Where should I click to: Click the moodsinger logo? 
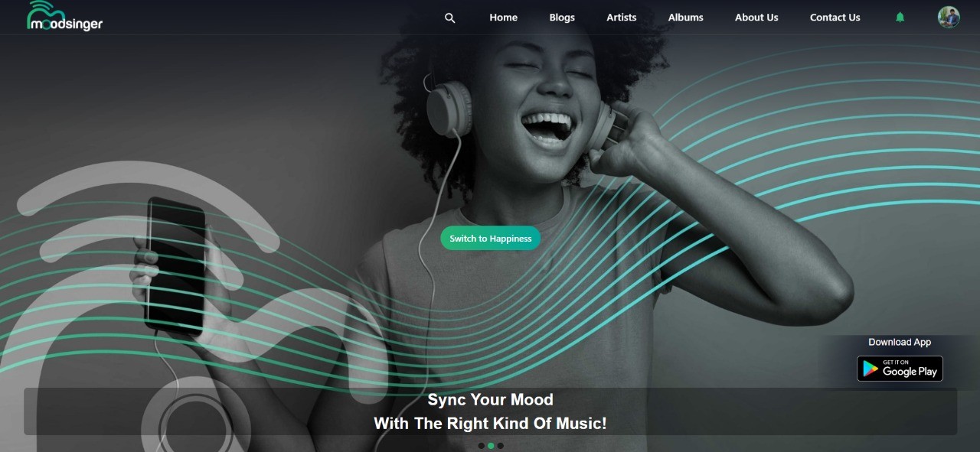click(x=64, y=15)
